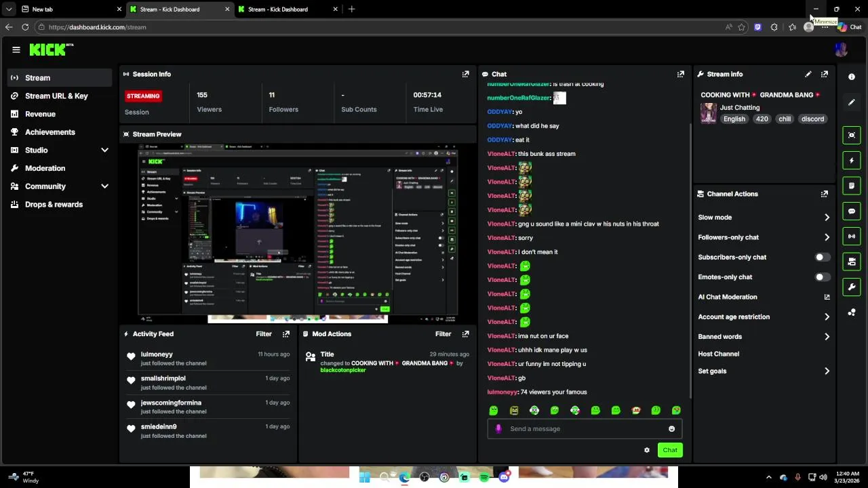The width and height of the screenshot is (868, 488).
Task: Click the discord stream tag
Action: pos(812,119)
